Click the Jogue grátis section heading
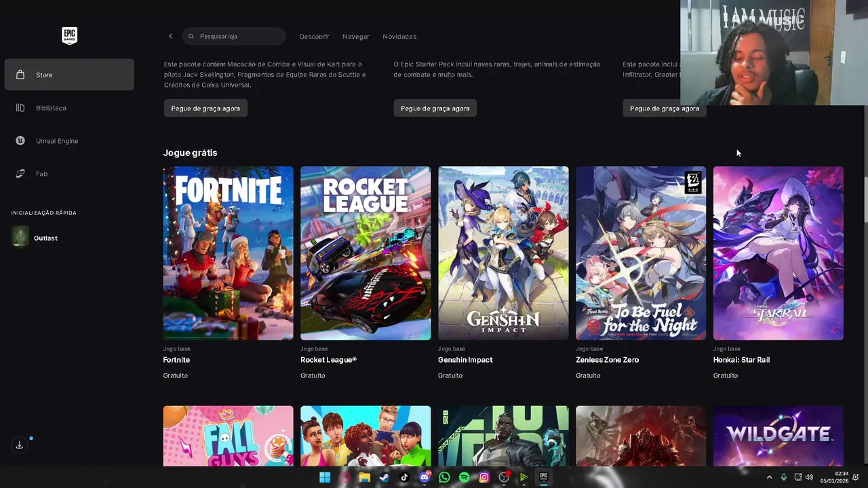The height and width of the screenshot is (488, 868). (x=190, y=153)
